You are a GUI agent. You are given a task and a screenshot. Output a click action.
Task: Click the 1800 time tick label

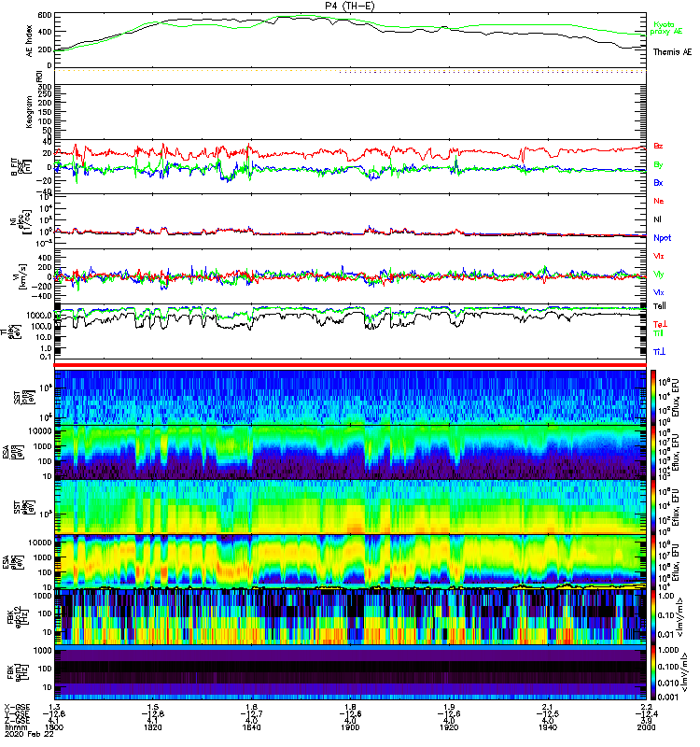click(53, 727)
